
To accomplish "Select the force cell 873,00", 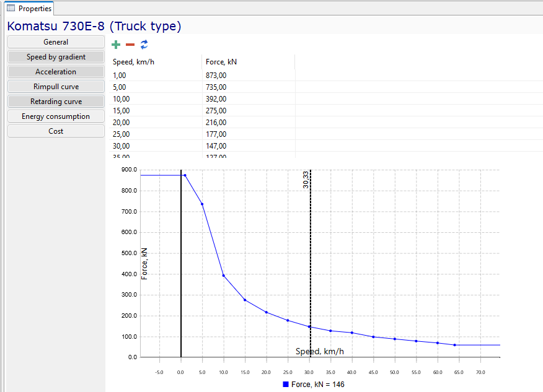I will tap(249, 76).
